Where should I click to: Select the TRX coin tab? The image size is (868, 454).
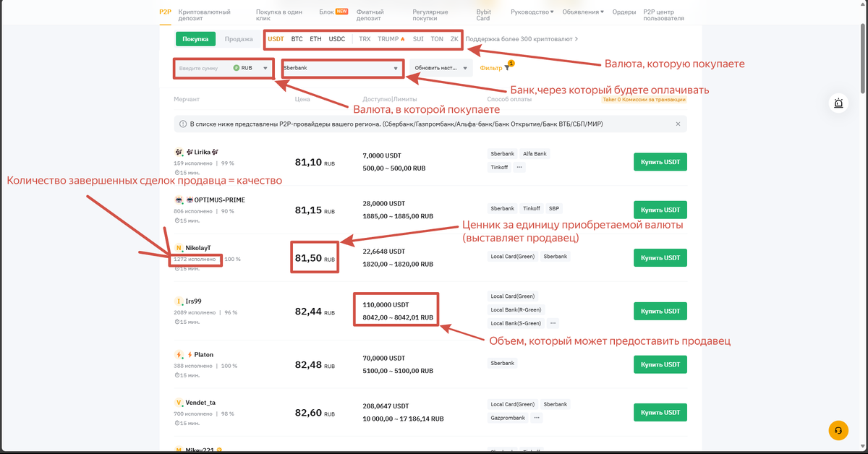[x=365, y=39]
